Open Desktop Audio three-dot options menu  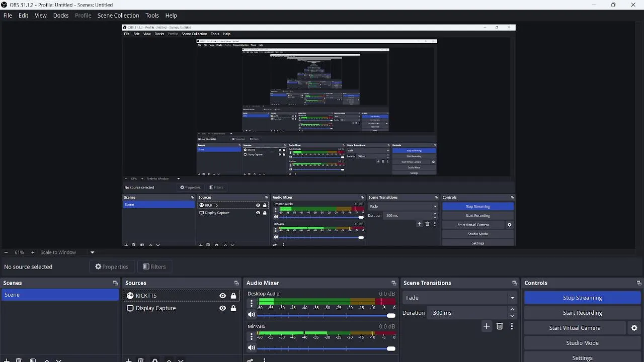coord(252,304)
